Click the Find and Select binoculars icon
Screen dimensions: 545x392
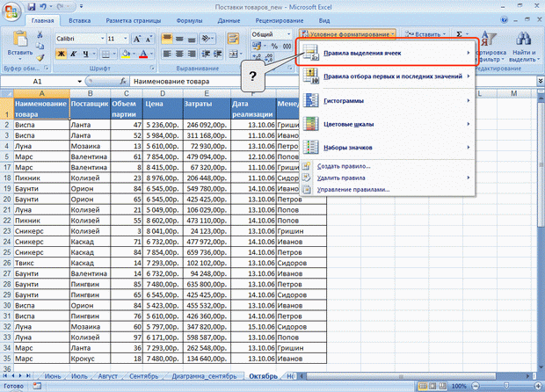(523, 39)
